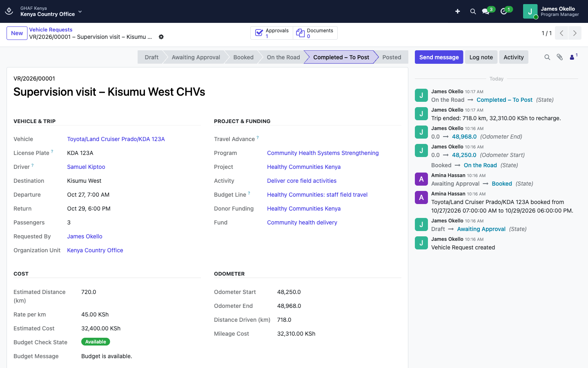Search messages in the chatter
The height and width of the screenshot is (368, 588).
tap(547, 57)
